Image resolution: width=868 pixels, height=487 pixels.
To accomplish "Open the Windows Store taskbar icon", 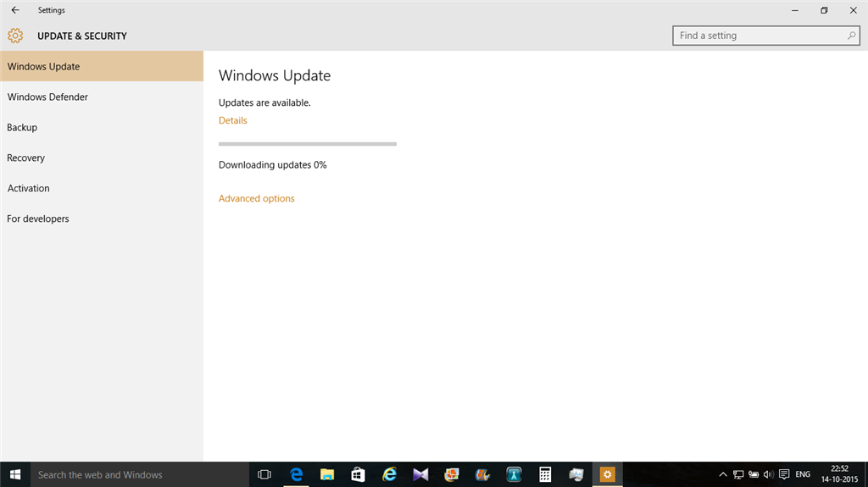I will tap(359, 474).
